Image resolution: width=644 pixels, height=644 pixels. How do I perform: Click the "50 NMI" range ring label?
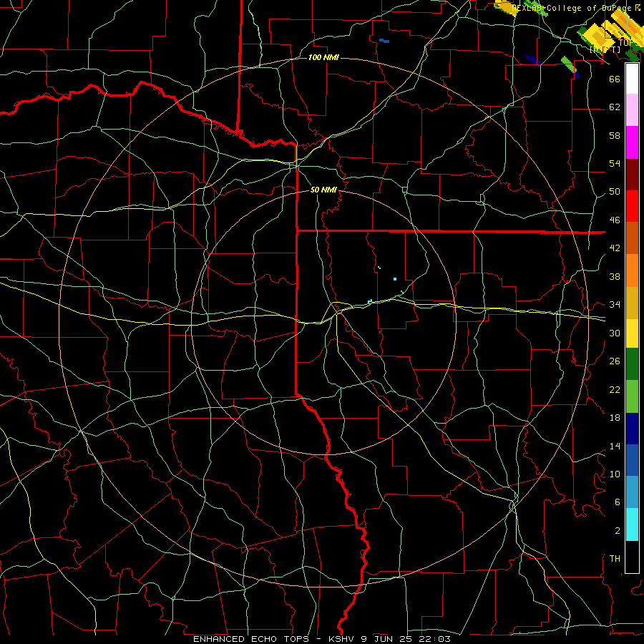(x=323, y=190)
